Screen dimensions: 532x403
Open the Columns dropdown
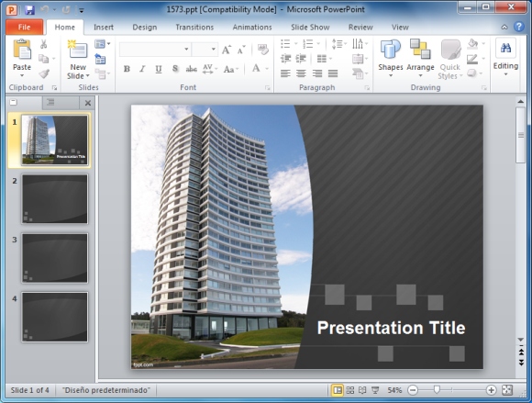[x=325, y=59]
